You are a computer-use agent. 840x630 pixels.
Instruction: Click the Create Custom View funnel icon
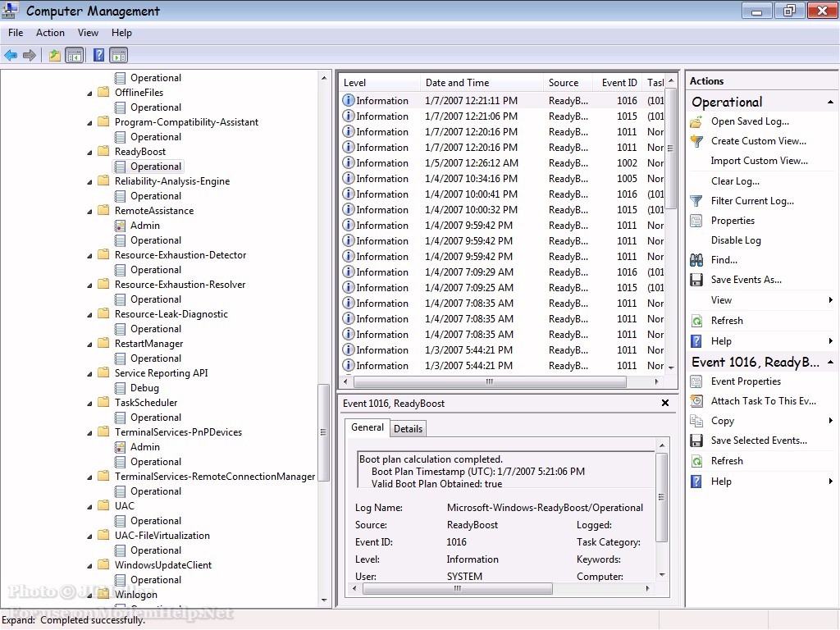tap(696, 141)
